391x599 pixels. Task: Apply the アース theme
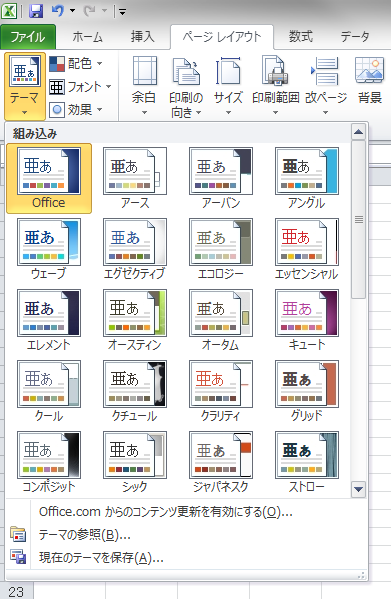pos(135,178)
